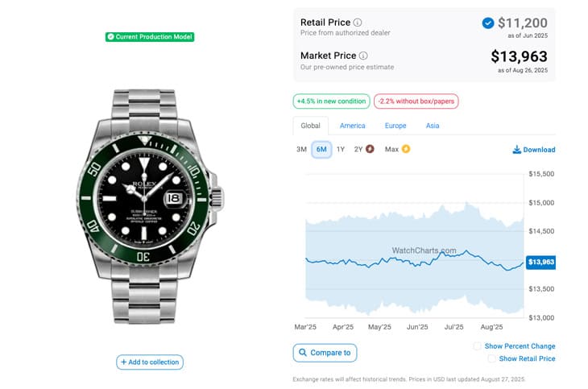The width and height of the screenshot is (588, 389).
Task: Click the premium badge next to 2Y
Action: (370, 149)
